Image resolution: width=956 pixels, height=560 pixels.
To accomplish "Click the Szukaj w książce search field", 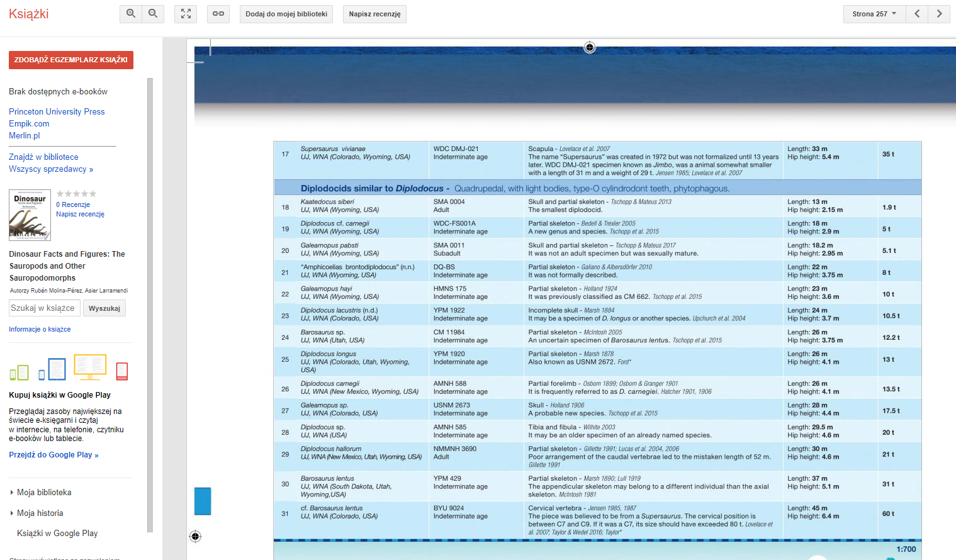I will point(45,308).
